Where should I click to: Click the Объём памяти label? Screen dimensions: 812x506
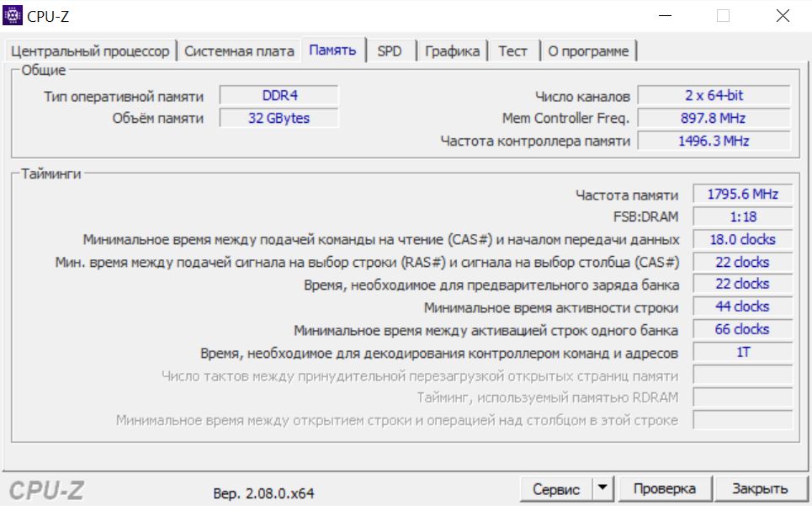158,119
